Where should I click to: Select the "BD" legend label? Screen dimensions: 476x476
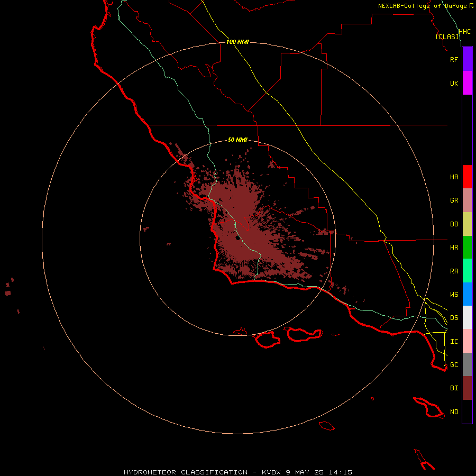point(454,224)
